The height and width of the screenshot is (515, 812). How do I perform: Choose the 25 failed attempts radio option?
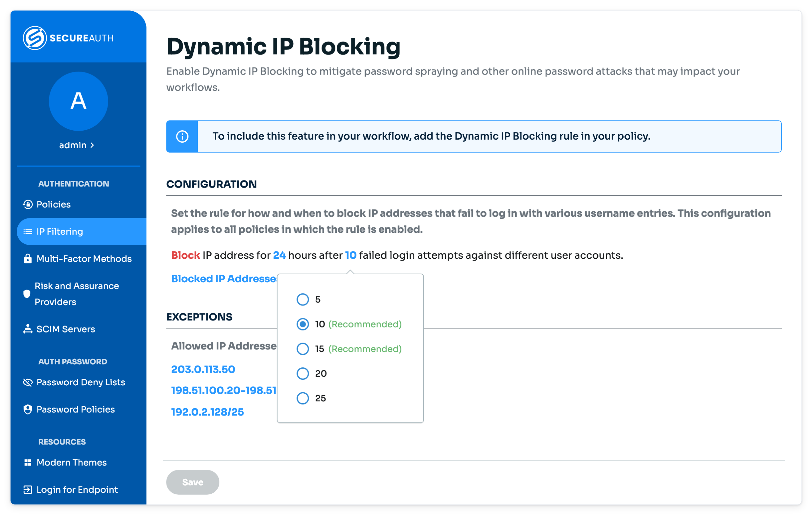click(303, 398)
